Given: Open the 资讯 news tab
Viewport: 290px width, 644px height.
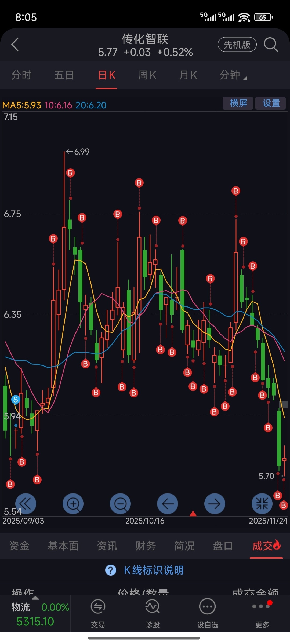Looking at the screenshot, I should (107, 546).
